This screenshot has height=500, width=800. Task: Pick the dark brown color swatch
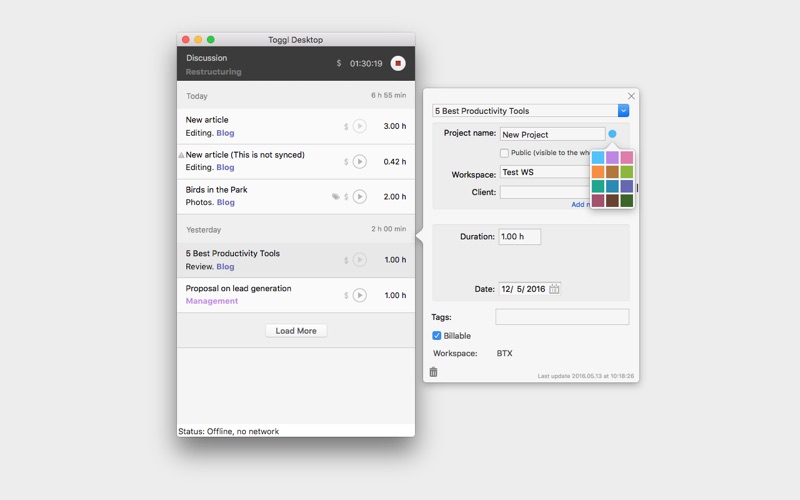pos(612,200)
